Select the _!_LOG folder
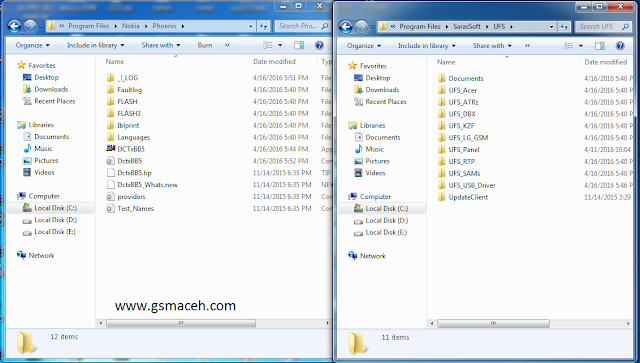 [127, 78]
